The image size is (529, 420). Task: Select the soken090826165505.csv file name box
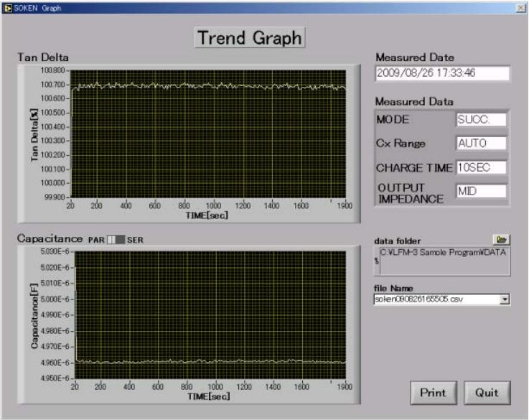pyautogui.click(x=435, y=299)
